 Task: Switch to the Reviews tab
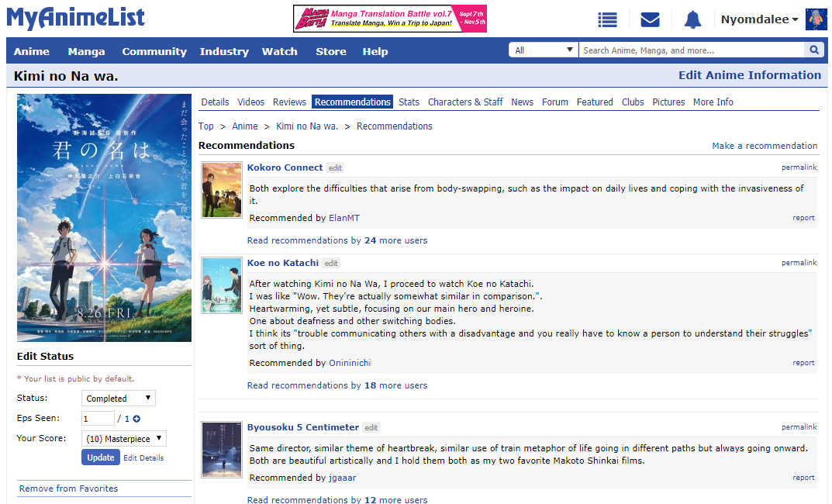click(x=289, y=102)
